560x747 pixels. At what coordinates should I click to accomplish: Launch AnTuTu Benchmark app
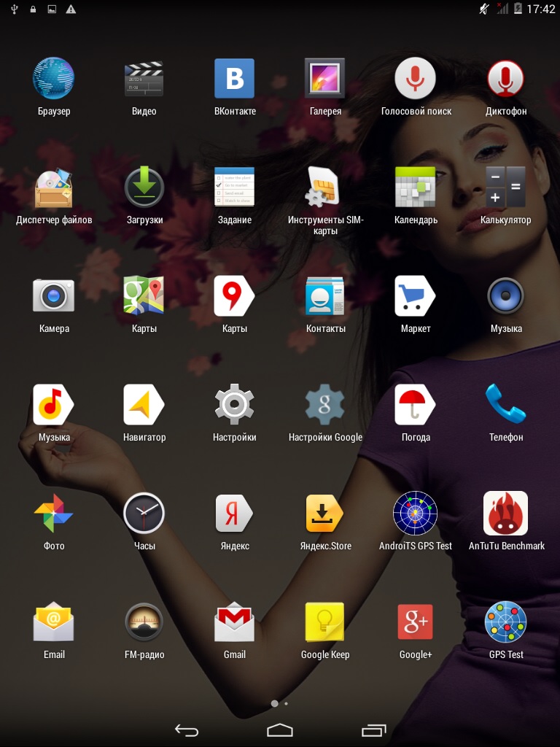(x=506, y=513)
